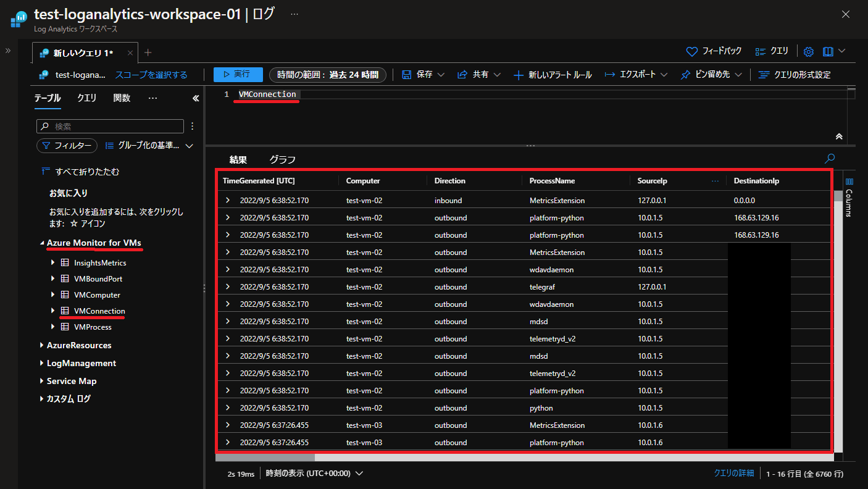868x489 pixels.
Task: Expand the first test-vm-03 MetricsExtension row
Action: click(x=227, y=425)
